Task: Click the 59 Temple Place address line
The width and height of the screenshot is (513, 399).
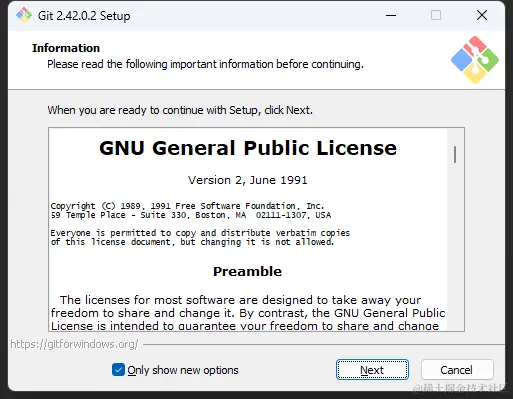Action: pyautogui.click(x=191, y=215)
